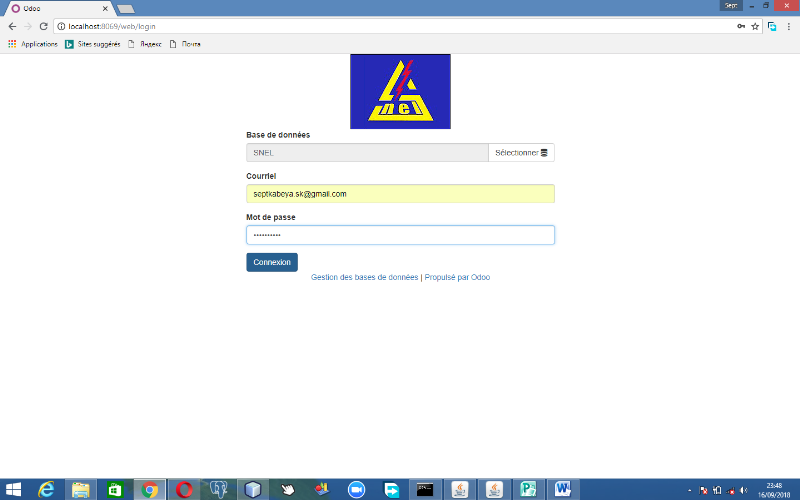This screenshot has width=800, height=500.
Task: Show hidden system tray icons
Action: click(x=690, y=490)
